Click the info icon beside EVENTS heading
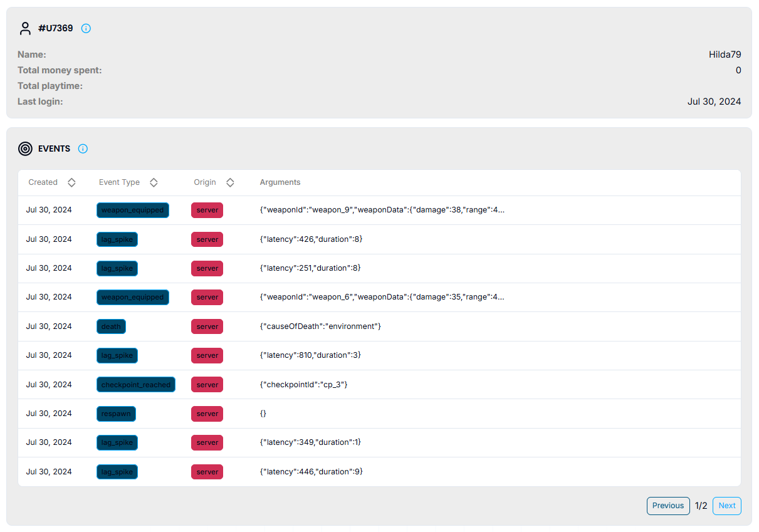Image resolution: width=759 pixels, height=532 pixels. 83,149
